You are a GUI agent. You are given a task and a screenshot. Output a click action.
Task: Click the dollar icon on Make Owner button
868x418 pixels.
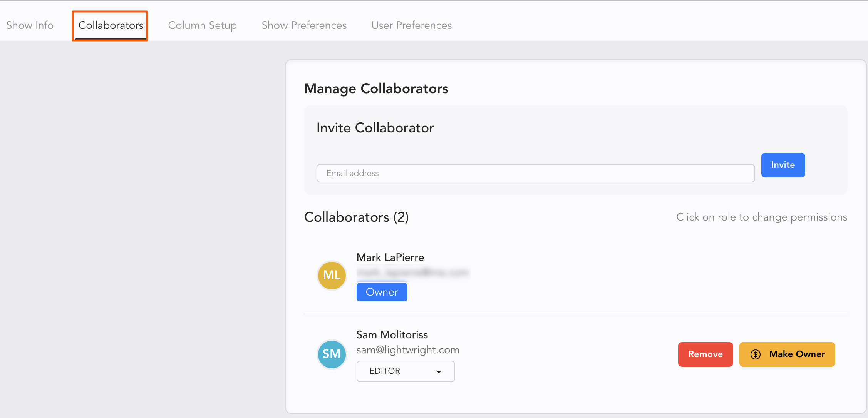pyautogui.click(x=756, y=354)
